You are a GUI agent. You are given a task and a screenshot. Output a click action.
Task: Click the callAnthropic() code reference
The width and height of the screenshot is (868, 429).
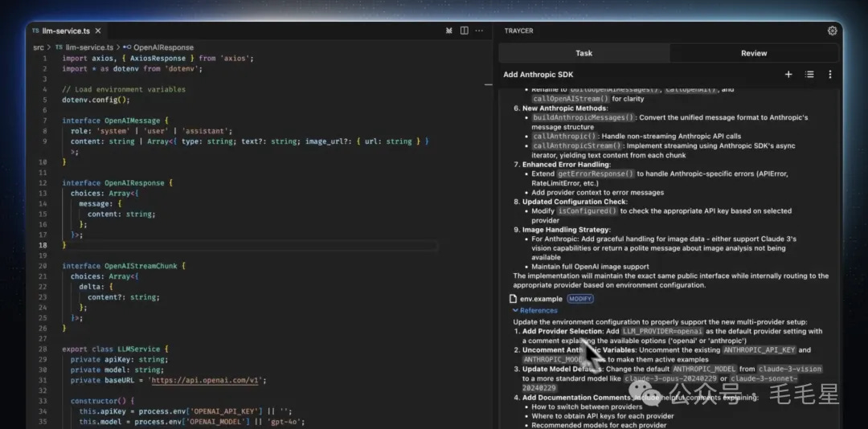[565, 137]
